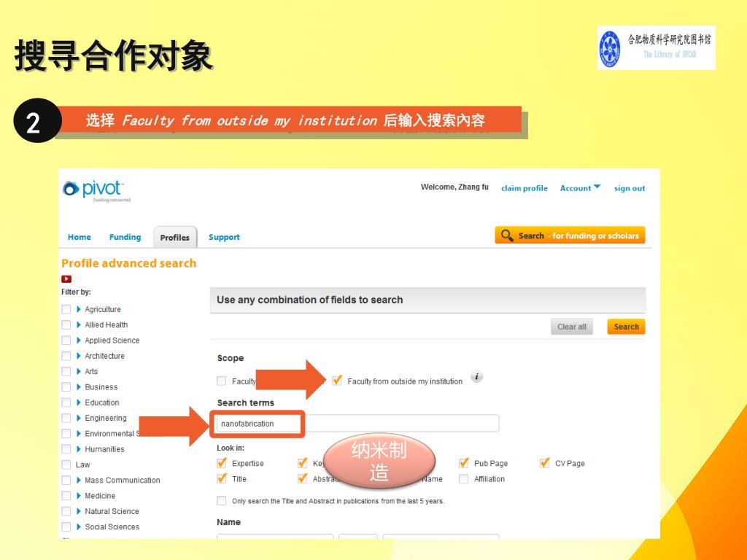Image resolution: width=747 pixels, height=560 pixels.
Task: Check the Arts filter checkbox
Action: 66,371
